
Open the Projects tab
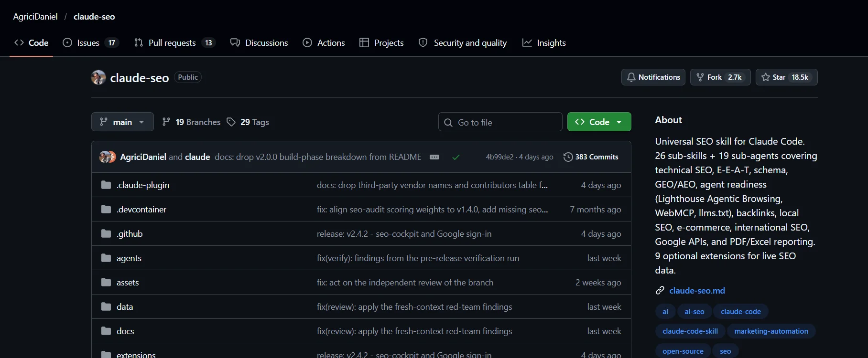coord(381,43)
